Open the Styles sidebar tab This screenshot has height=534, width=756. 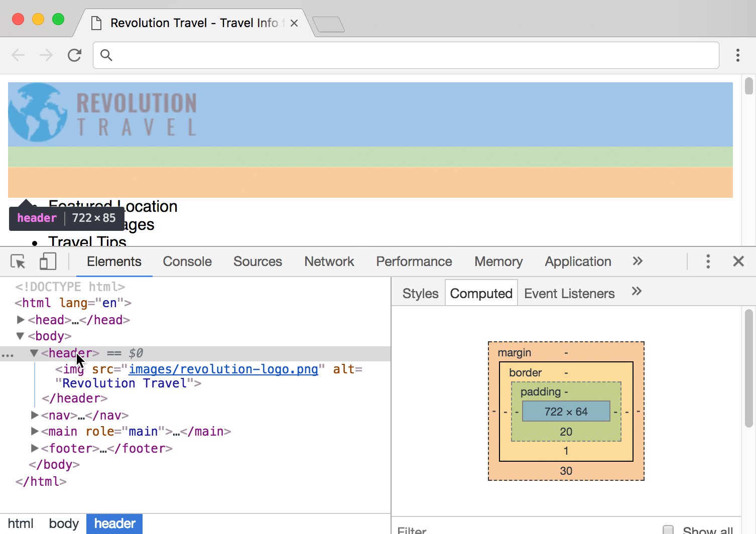(x=420, y=294)
